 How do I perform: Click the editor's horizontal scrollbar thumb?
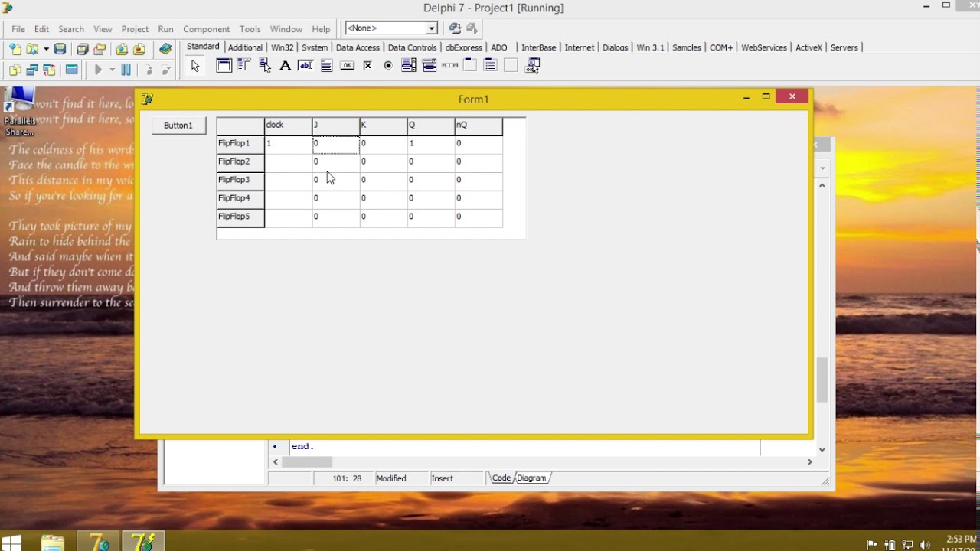click(x=307, y=461)
